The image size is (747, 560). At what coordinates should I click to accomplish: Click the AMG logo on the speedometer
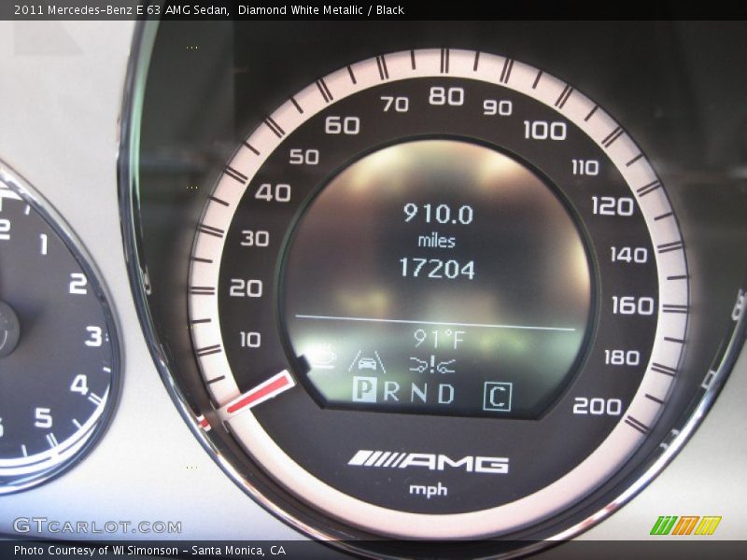tap(428, 462)
